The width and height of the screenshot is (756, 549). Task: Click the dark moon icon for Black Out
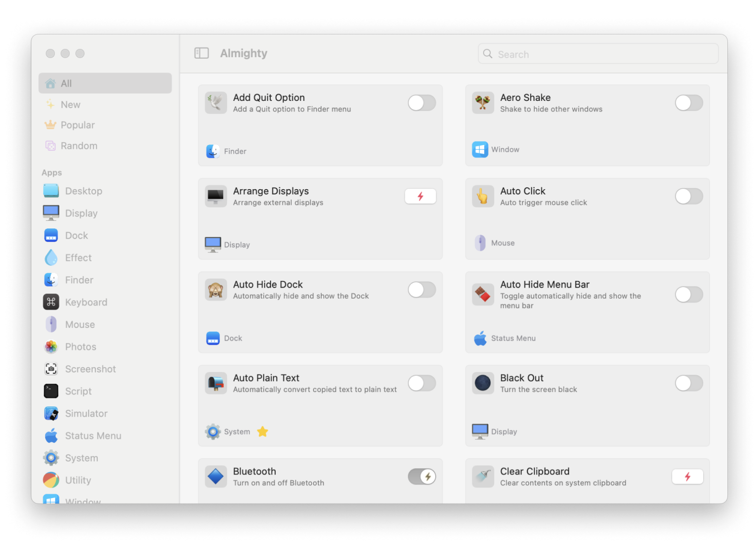[x=483, y=383]
